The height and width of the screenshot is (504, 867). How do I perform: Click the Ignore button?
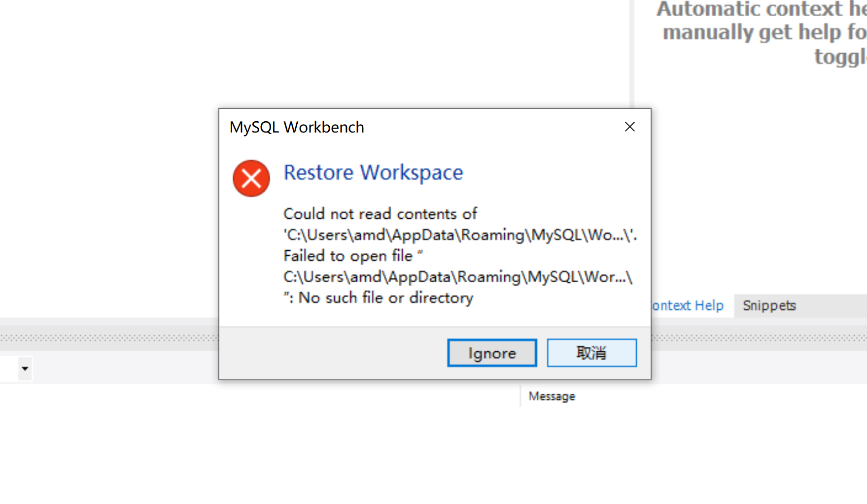click(491, 353)
